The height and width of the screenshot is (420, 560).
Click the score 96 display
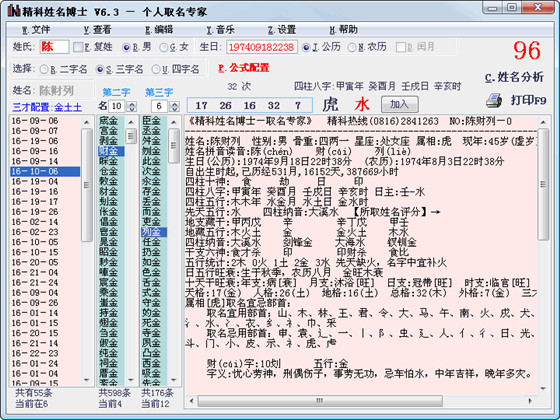(527, 51)
